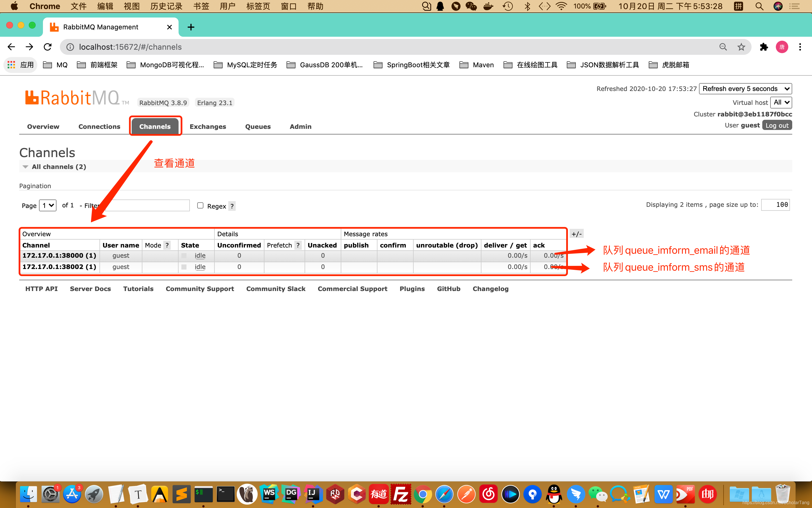Open the HTTP API link
Viewport: 812px width, 508px height.
(x=41, y=289)
